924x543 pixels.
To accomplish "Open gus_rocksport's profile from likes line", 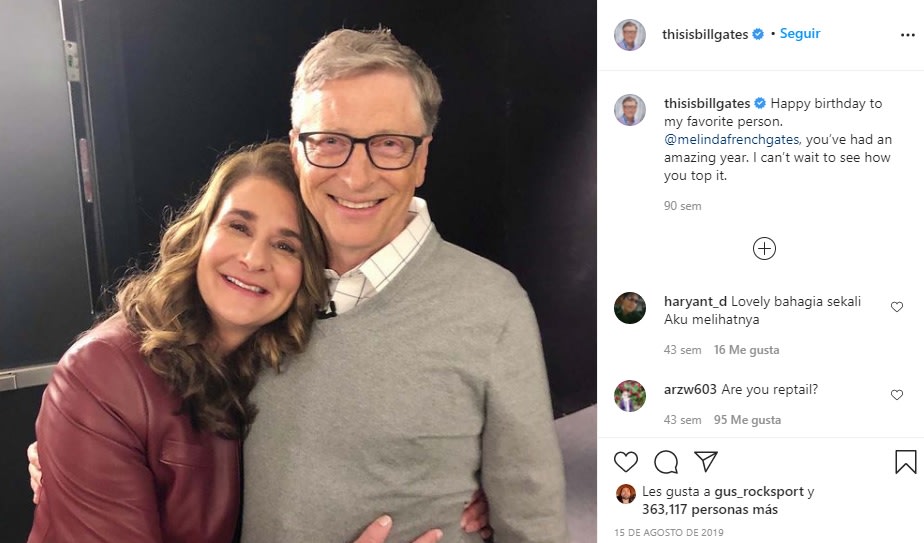I will (x=759, y=492).
